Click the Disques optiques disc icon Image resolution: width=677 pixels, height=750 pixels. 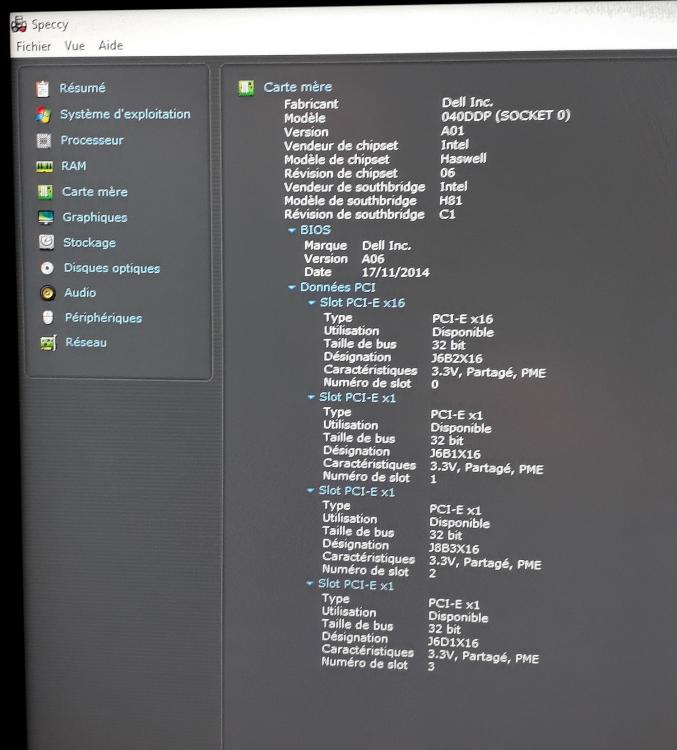(x=47, y=268)
